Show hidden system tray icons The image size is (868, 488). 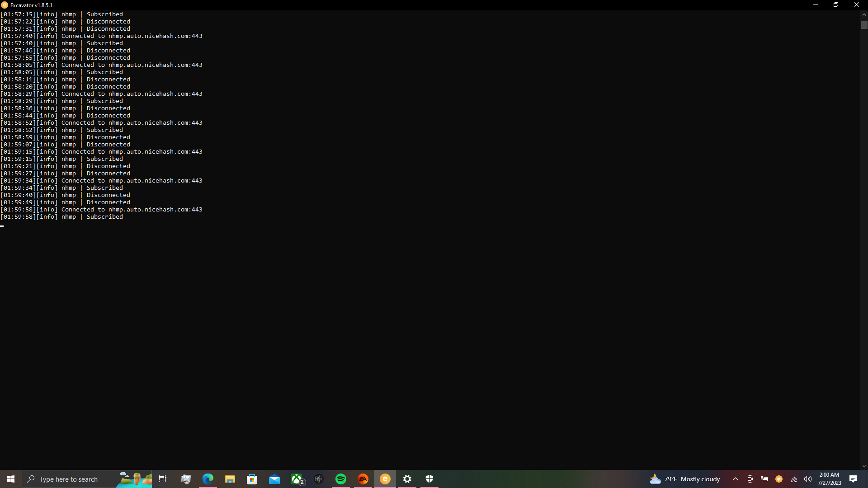pos(735,479)
